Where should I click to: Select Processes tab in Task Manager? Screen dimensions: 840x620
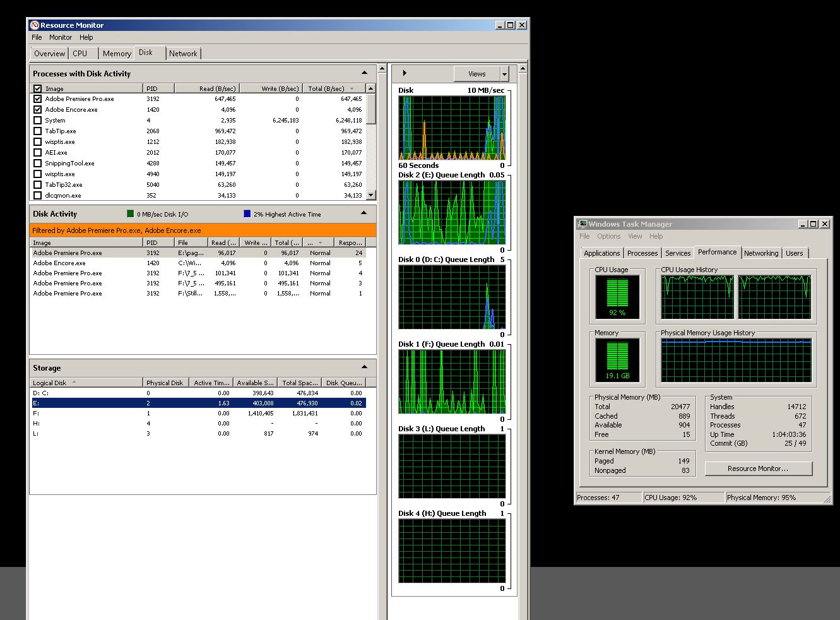coord(642,253)
